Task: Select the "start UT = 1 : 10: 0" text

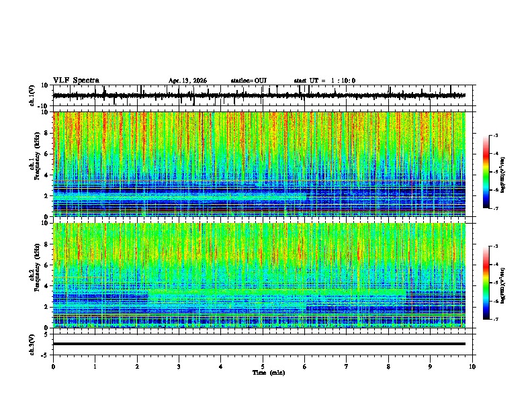Action: coord(324,81)
